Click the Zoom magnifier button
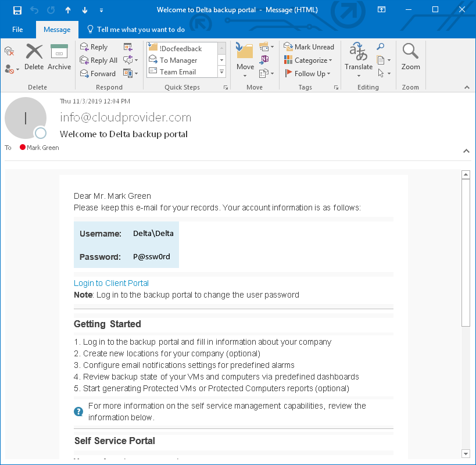The width and height of the screenshot is (476, 465). (x=410, y=57)
